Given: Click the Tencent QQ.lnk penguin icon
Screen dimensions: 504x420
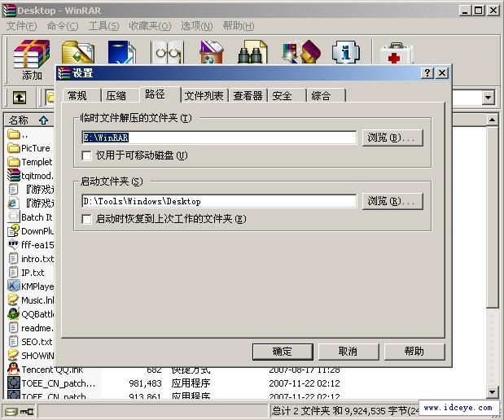Looking at the screenshot, I should pyautogui.click(x=14, y=370).
